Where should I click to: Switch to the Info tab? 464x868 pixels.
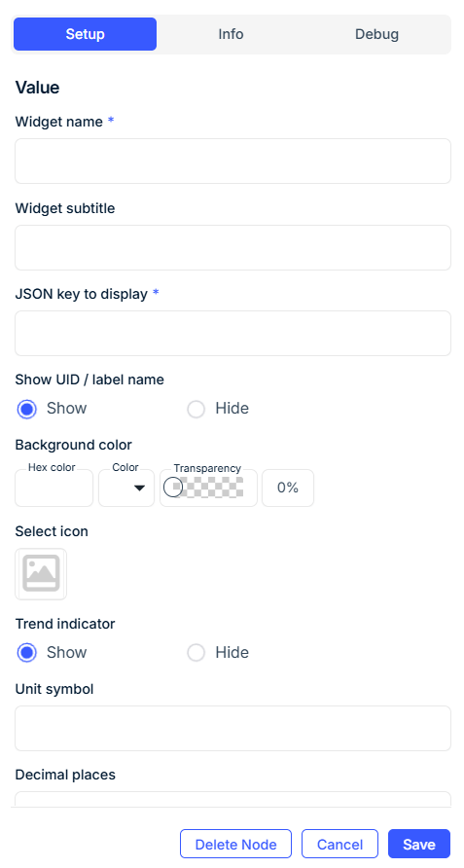point(231,34)
